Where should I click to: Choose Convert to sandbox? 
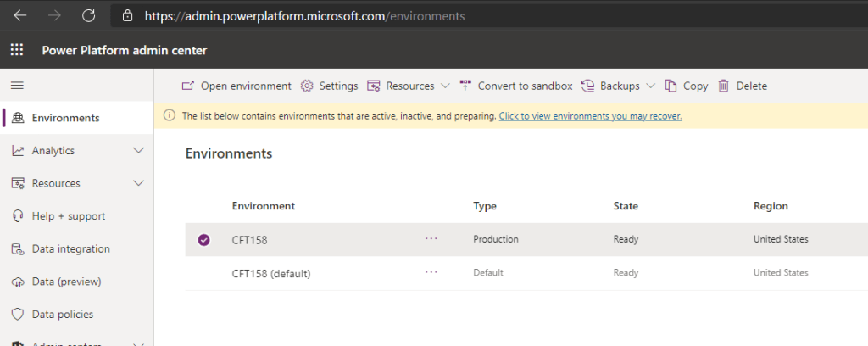tap(526, 86)
